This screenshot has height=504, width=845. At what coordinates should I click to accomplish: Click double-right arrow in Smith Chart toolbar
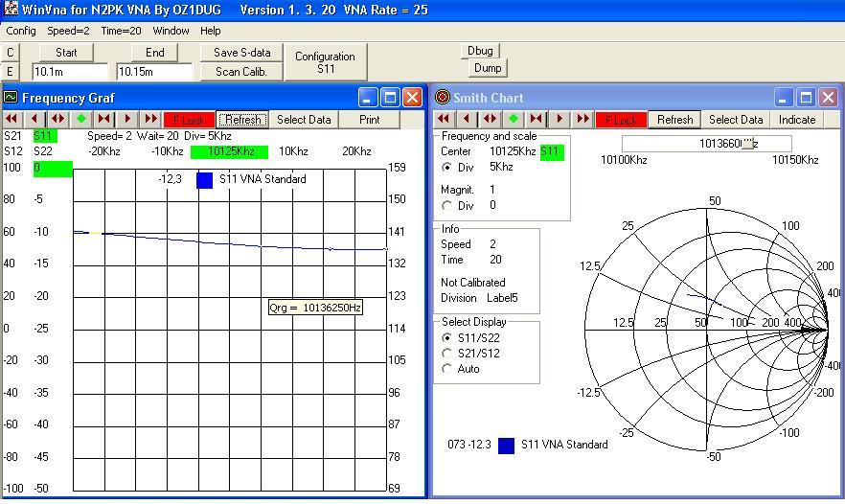pyautogui.click(x=582, y=119)
